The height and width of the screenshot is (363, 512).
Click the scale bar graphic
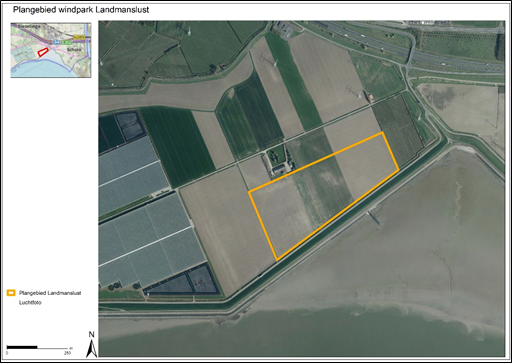click(x=37, y=348)
